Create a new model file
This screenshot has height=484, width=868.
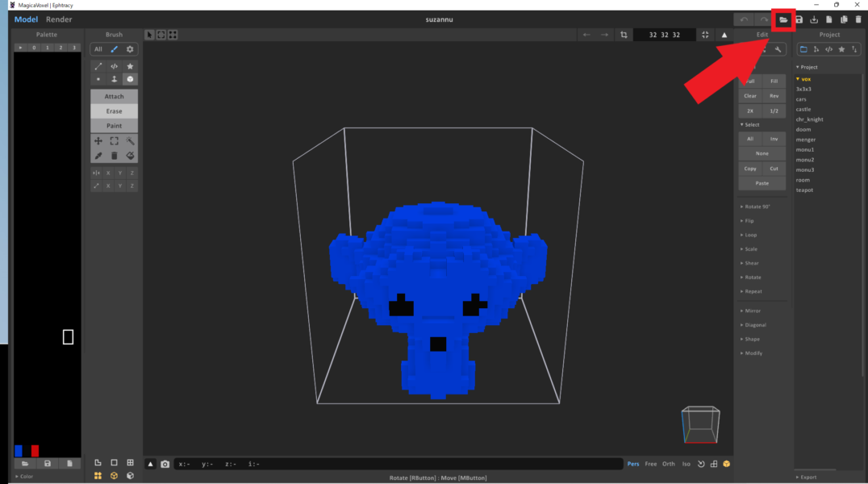tap(828, 19)
